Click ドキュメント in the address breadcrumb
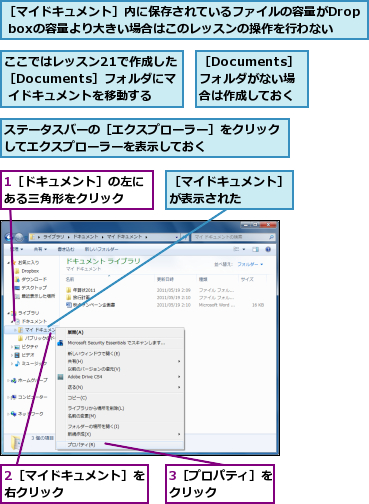The width and height of the screenshot is (369, 504). [86, 237]
